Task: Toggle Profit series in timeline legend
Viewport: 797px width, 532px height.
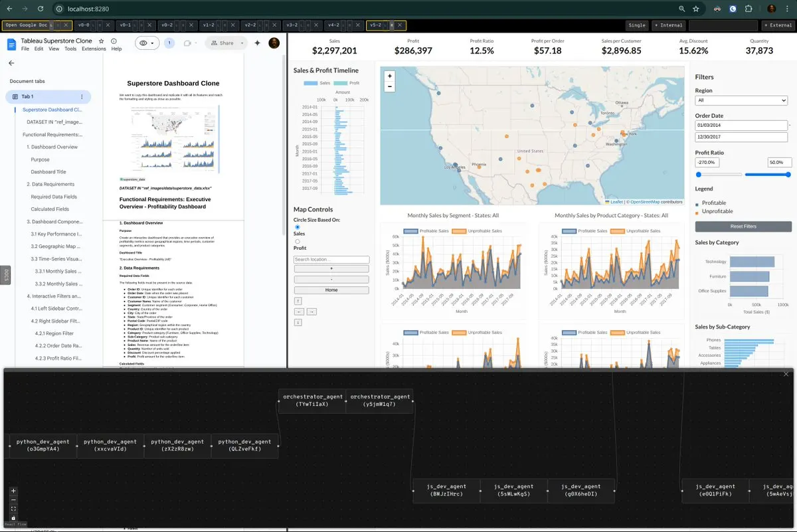Action: pos(347,83)
